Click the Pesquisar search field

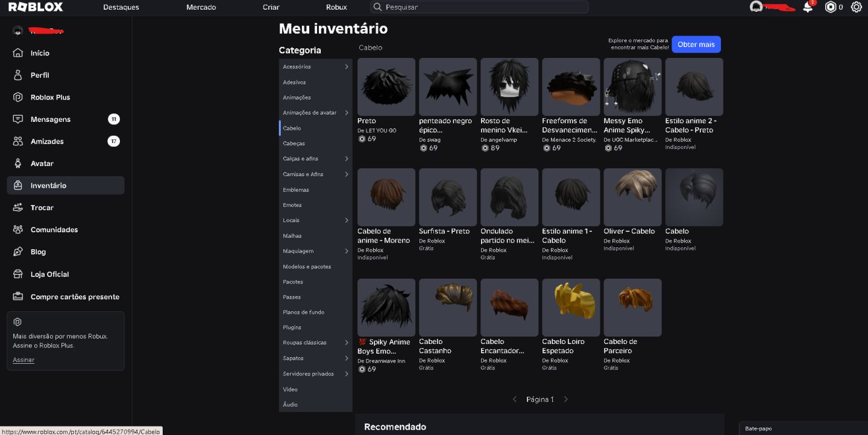(479, 7)
